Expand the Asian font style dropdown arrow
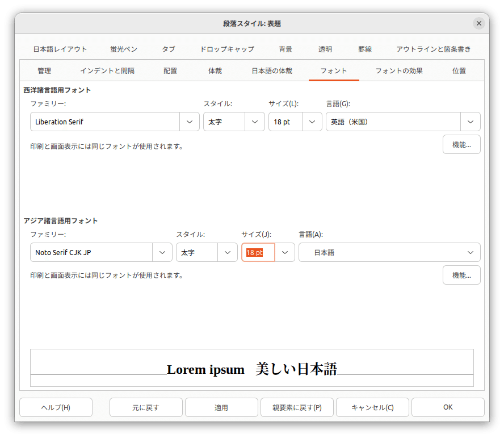 (x=227, y=252)
